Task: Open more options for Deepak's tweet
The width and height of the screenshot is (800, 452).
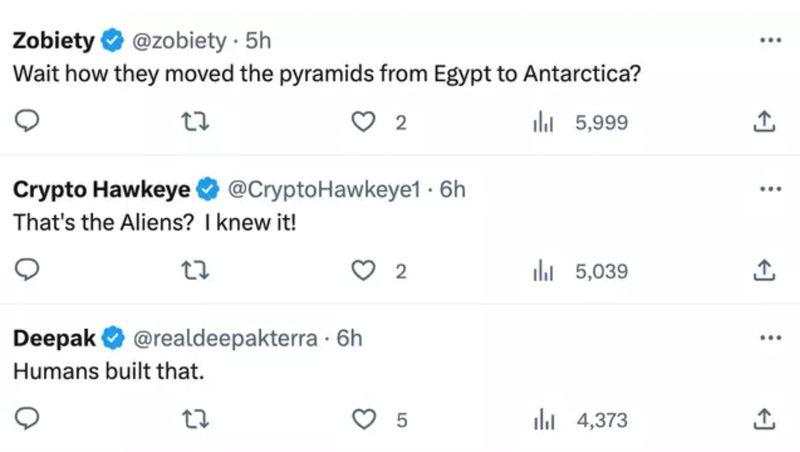Action: [x=770, y=338]
